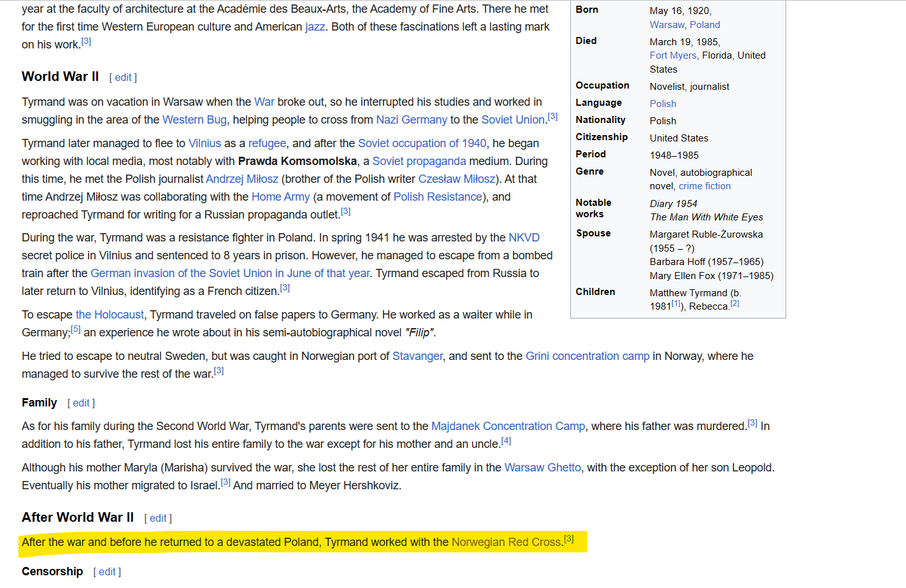Image resolution: width=906 pixels, height=588 pixels.
Task: Follow the Vilnius link
Action: coord(205,143)
